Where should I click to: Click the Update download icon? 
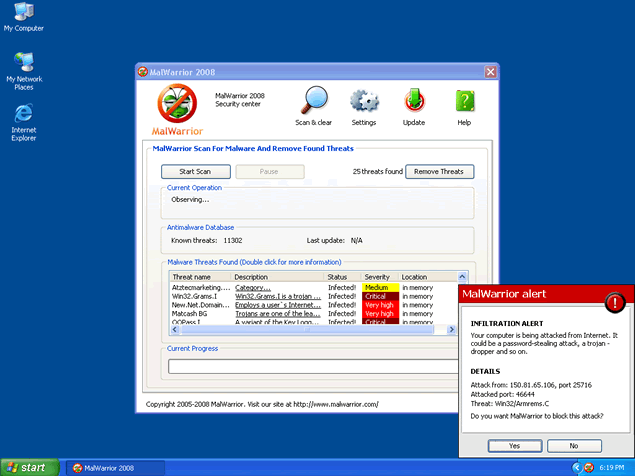414,102
